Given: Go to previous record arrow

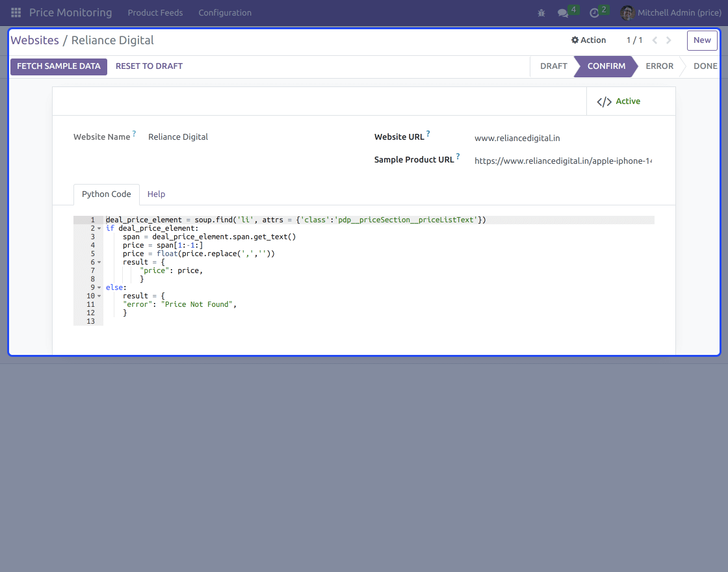Looking at the screenshot, I should [655, 40].
